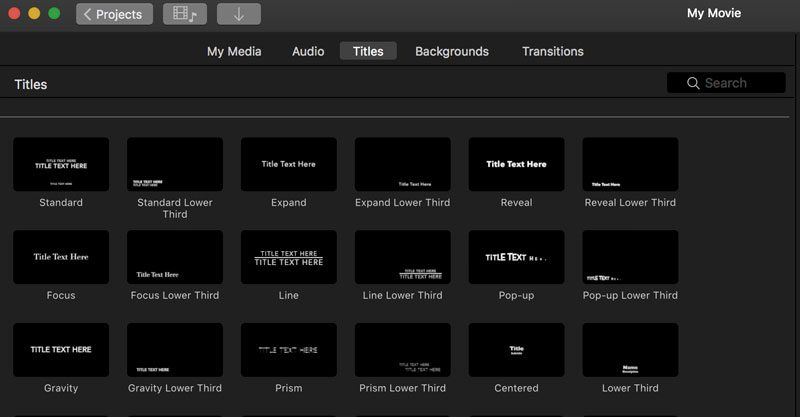Open the My Media tab
The width and height of the screenshot is (800, 417).
234,51
